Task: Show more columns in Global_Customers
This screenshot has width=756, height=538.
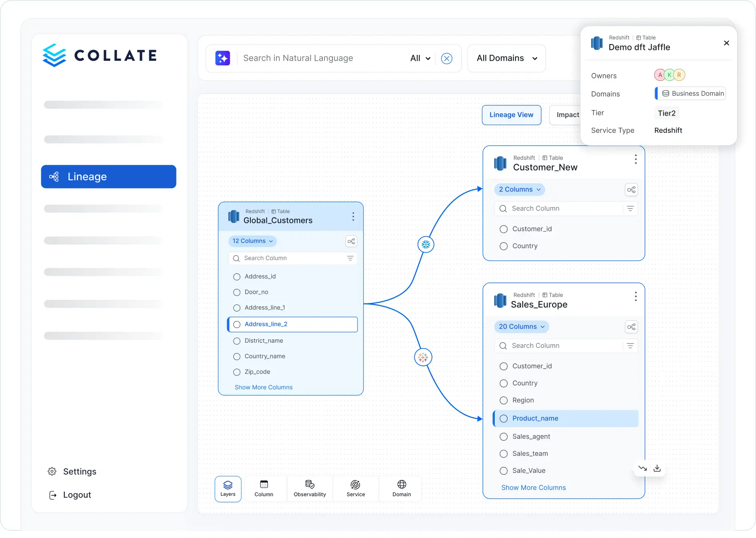Action: [x=263, y=387]
